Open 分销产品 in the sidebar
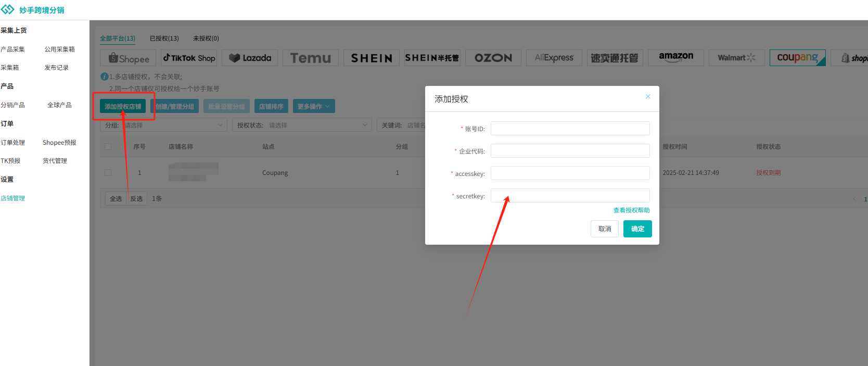The image size is (868, 366). pyautogui.click(x=13, y=105)
